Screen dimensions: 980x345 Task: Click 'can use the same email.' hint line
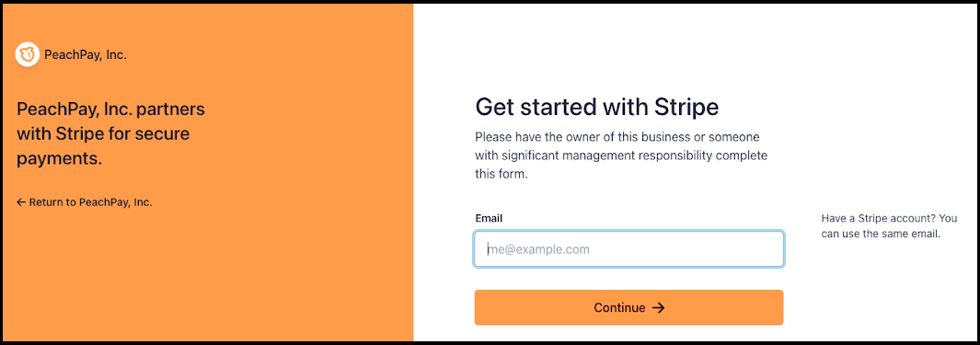pos(881,235)
